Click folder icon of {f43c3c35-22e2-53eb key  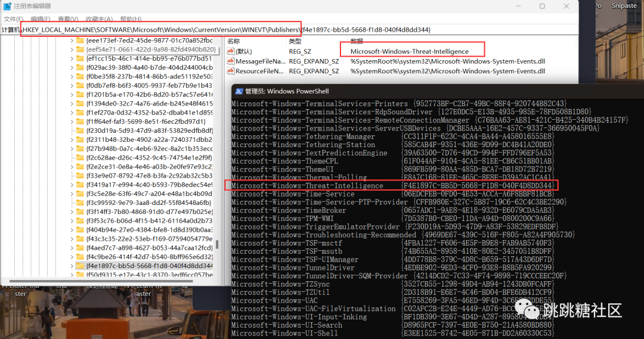80,239
